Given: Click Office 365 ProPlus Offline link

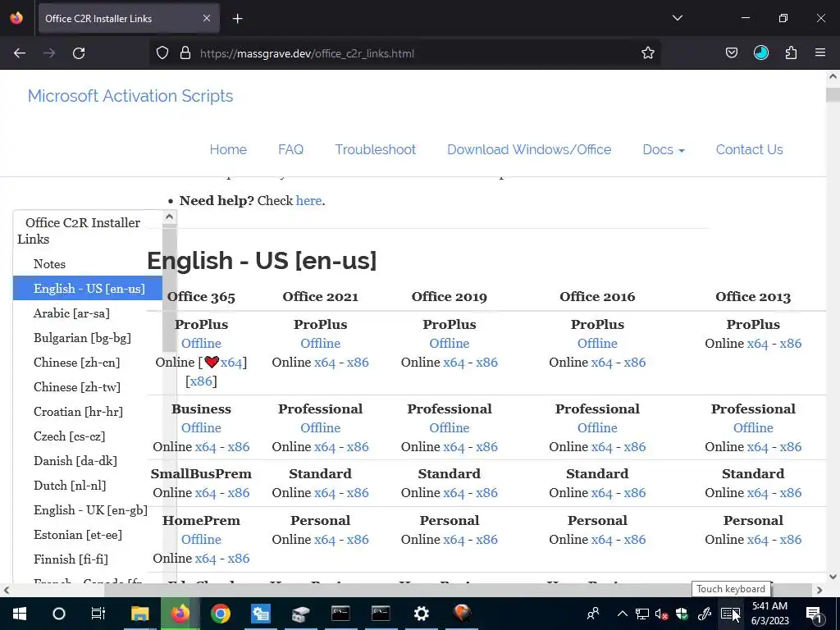Looking at the screenshot, I should tap(201, 344).
